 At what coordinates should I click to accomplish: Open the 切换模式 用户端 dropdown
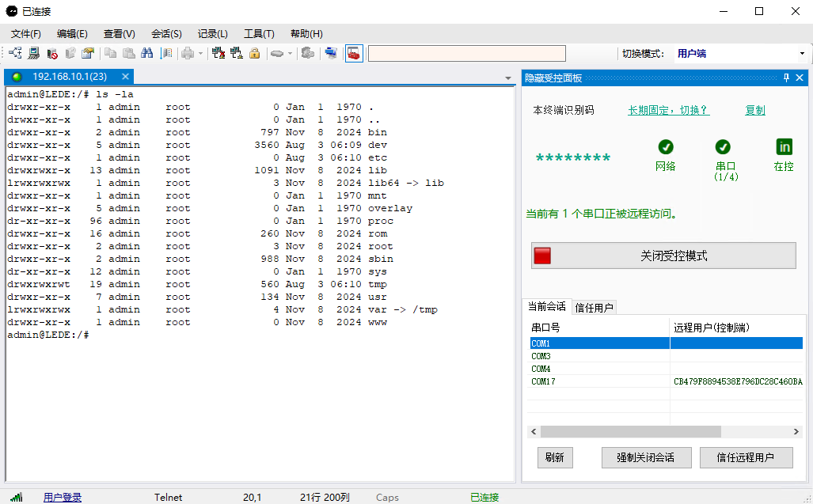801,54
